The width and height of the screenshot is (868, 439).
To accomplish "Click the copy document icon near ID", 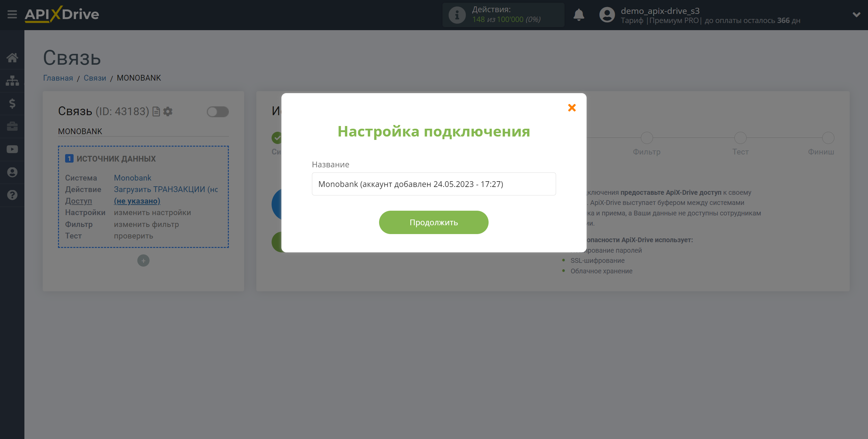I will (156, 111).
